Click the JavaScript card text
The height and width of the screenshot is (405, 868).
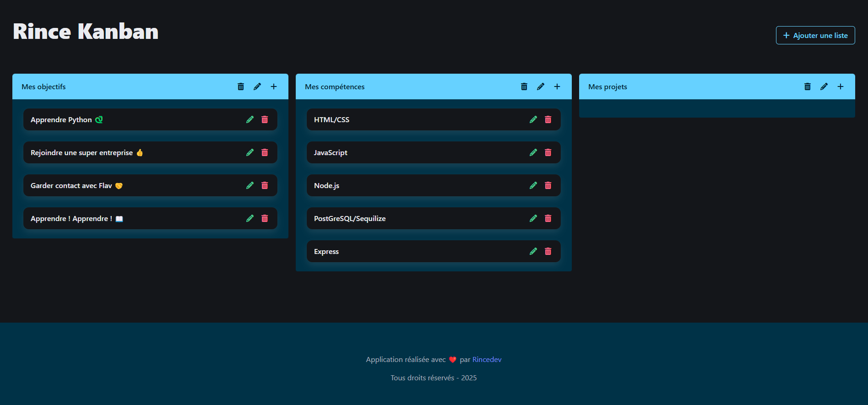(x=331, y=153)
